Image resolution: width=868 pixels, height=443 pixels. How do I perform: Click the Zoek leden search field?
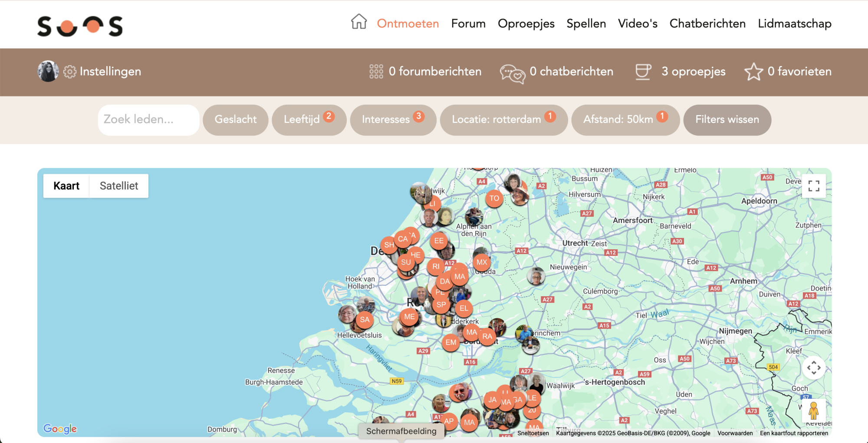click(148, 119)
